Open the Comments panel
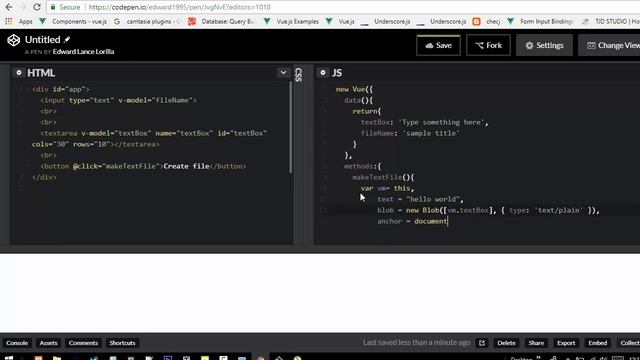Screen dimensions: 640x360 tap(83, 343)
